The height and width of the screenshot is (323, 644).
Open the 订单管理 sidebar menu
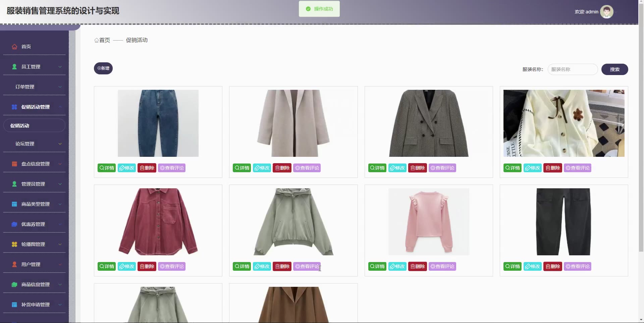(34, 87)
